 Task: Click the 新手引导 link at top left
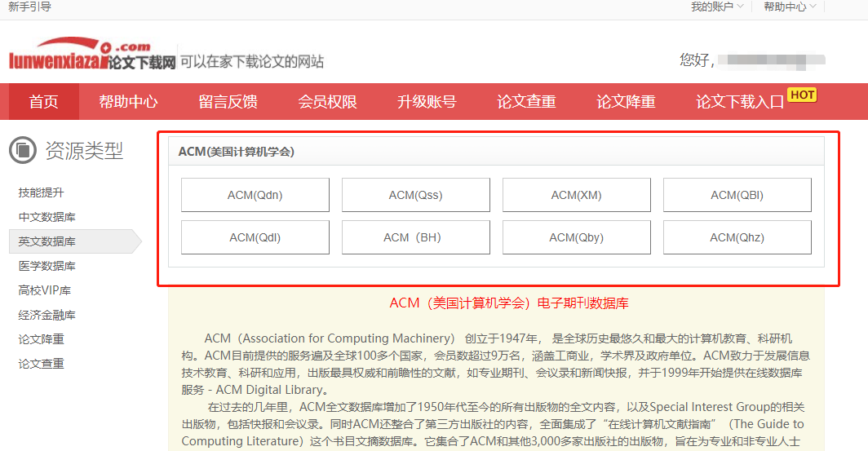[x=29, y=7]
